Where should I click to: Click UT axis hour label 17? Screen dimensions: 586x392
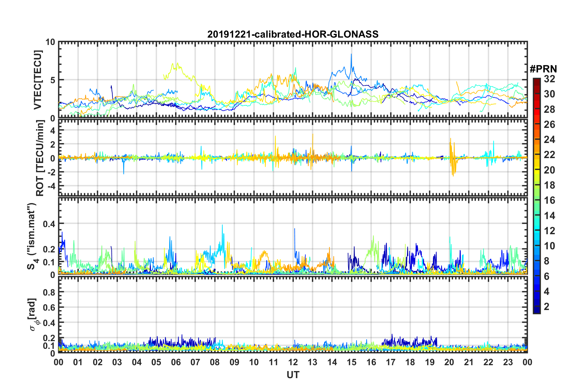[x=391, y=362]
